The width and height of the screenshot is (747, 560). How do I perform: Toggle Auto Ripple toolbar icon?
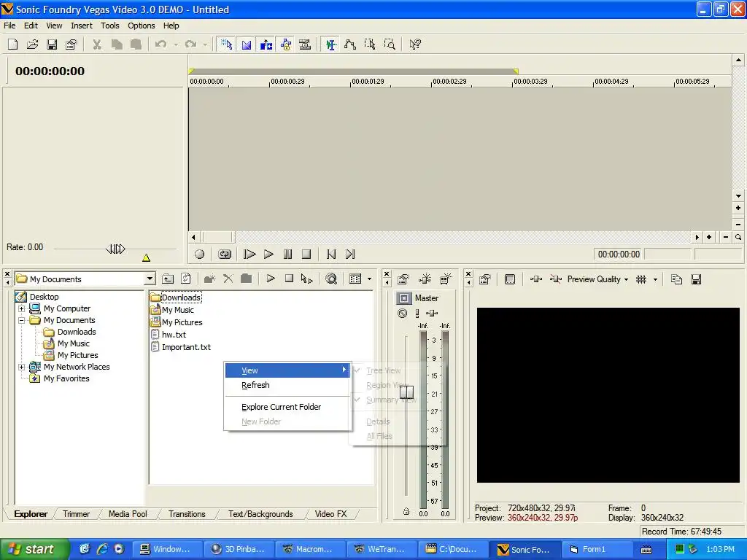tap(266, 44)
